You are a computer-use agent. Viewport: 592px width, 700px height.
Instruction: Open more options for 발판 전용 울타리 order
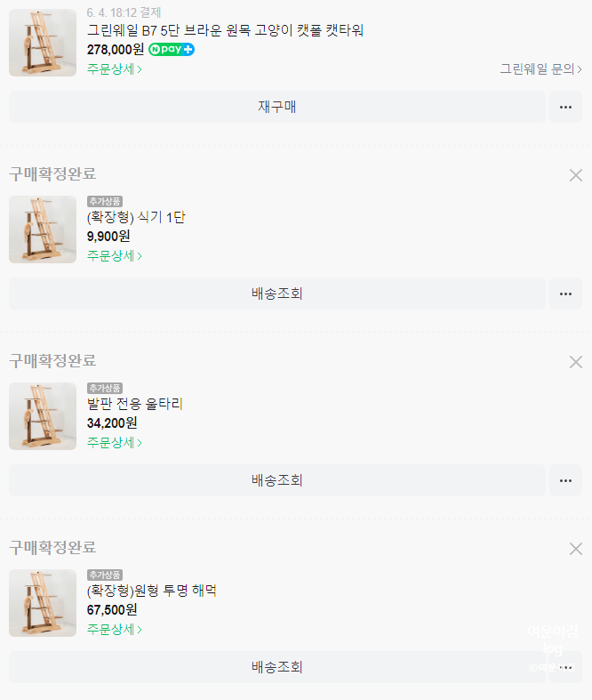pos(565,480)
